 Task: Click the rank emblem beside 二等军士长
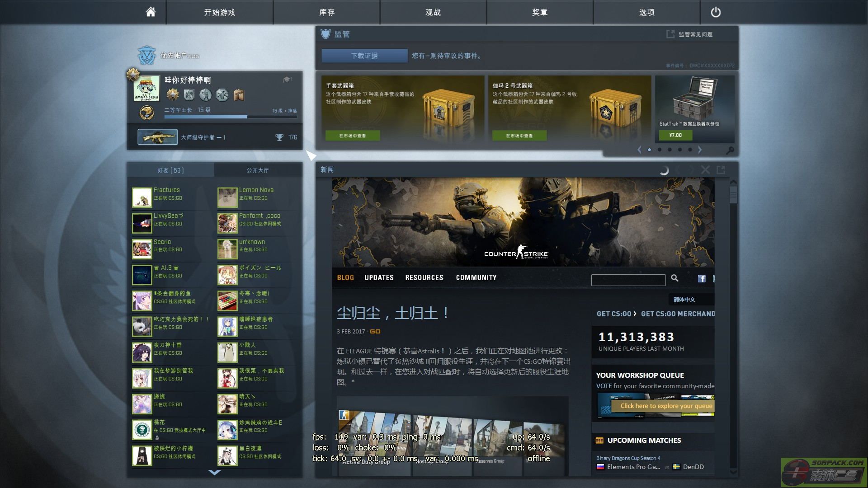147,113
